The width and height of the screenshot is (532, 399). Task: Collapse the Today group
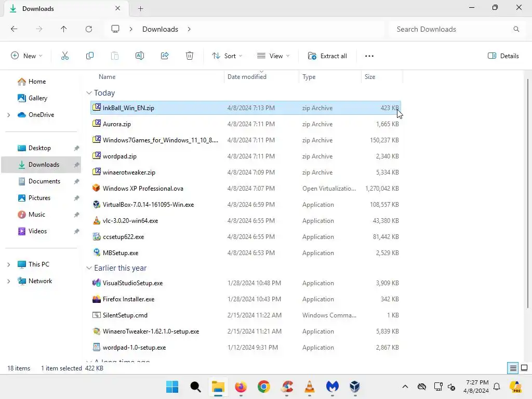pyautogui.click(x=89, y=93)
